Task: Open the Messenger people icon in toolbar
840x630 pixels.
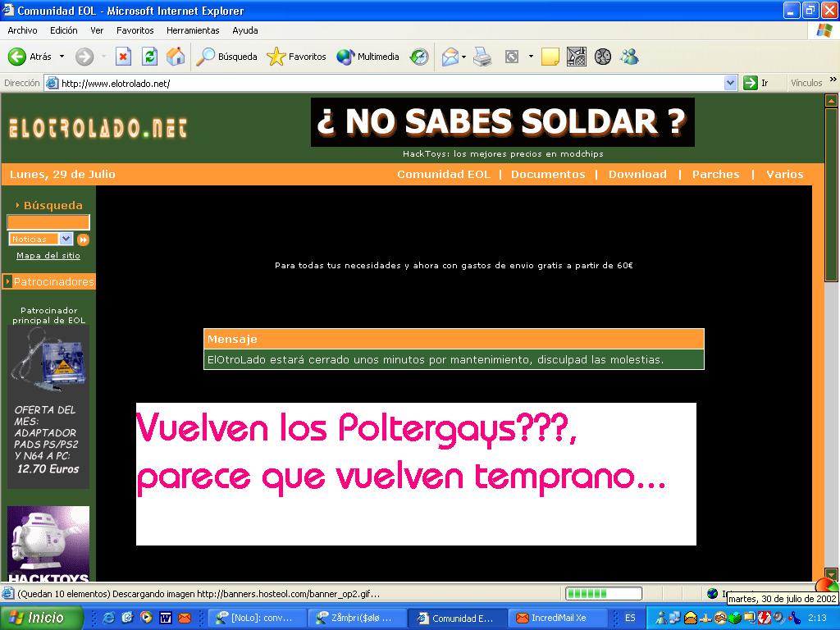Action: click(x=629, y=57)
